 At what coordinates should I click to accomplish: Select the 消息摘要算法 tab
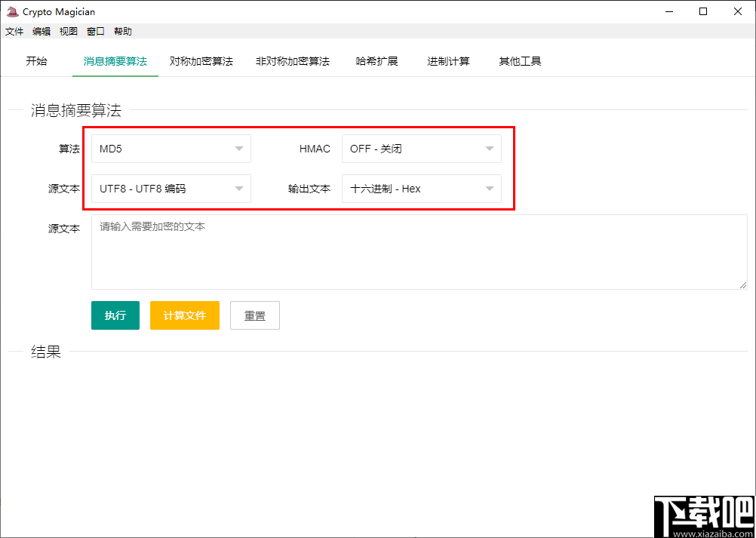tap(115, 60)
